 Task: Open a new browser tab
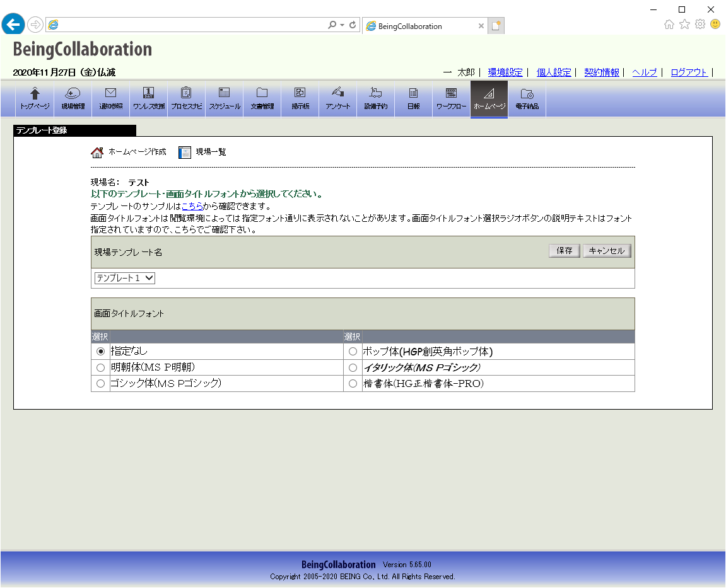click(x=496, y=25)
